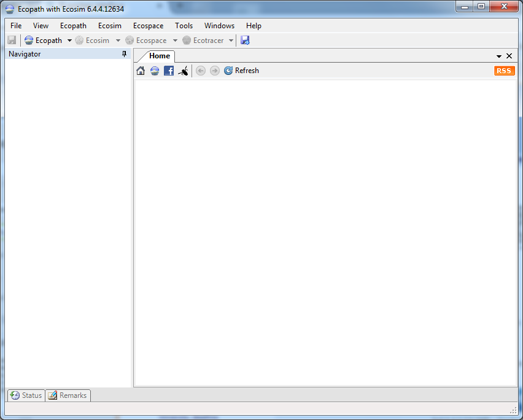Minimize the Ecopath with Ecosim window
Image resolution: width=523 pixels, height=420 pixels.
tap(465, 6)
